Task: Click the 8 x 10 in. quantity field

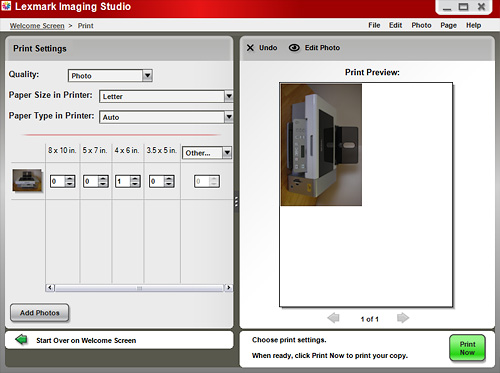Action: [x=58, y=181]
